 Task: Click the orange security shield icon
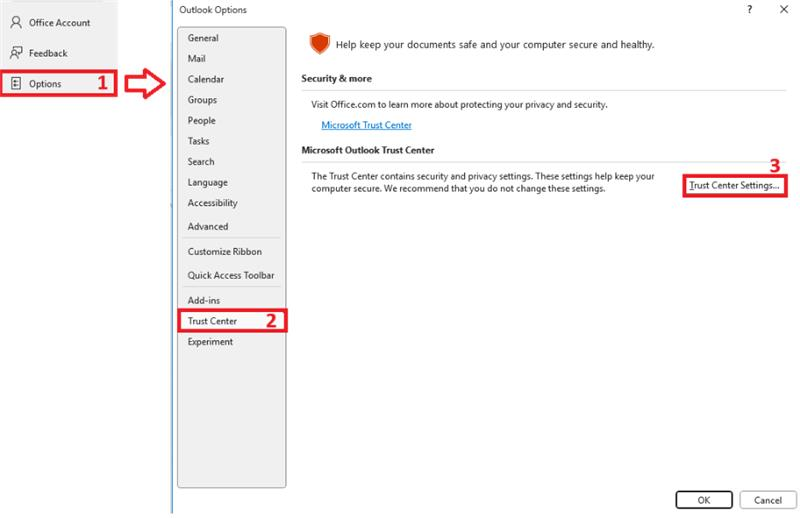(x=319, y=44)
